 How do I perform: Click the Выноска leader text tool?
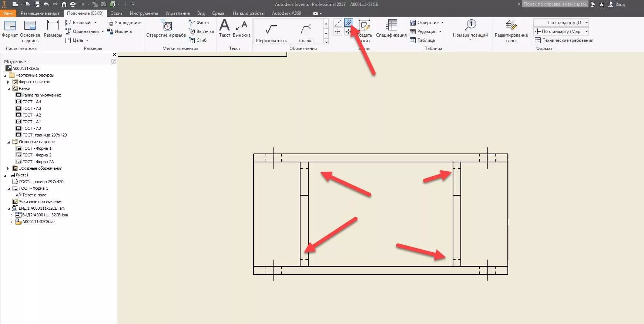(242, 29)
